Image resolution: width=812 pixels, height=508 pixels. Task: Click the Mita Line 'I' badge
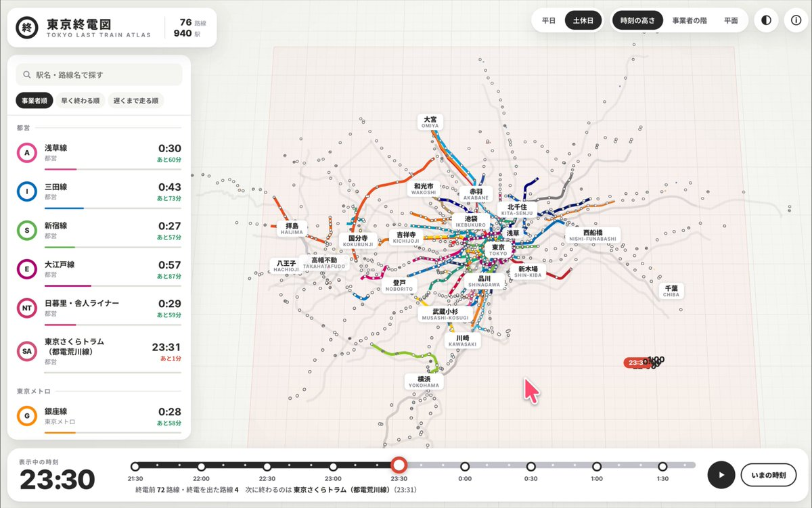(27, 192)
